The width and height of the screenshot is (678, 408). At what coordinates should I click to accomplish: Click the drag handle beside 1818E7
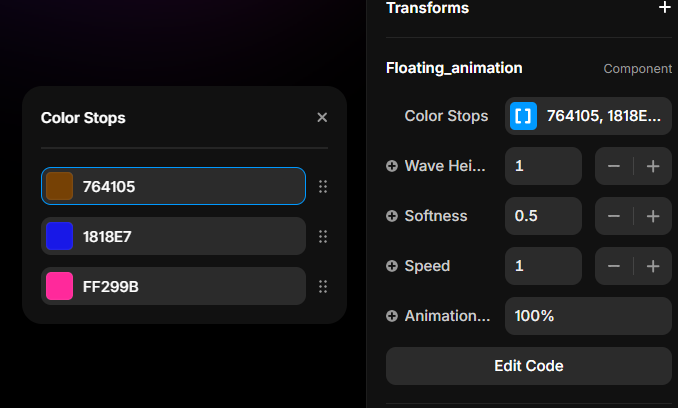tap(322, 236)
